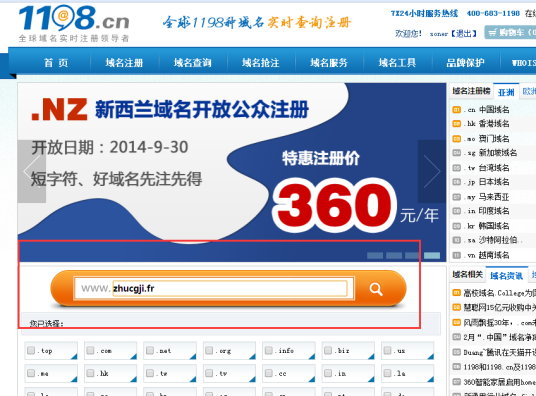Check the .info domain checkbox
Image resolution: width=536 pixels, height=396 pixels.
(269, 351)
